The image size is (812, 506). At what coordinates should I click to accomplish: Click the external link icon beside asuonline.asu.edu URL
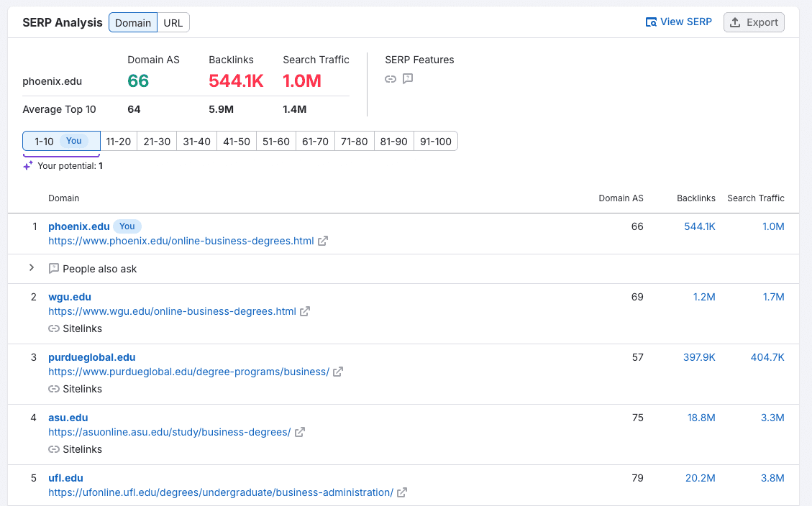tap(300, 432)
